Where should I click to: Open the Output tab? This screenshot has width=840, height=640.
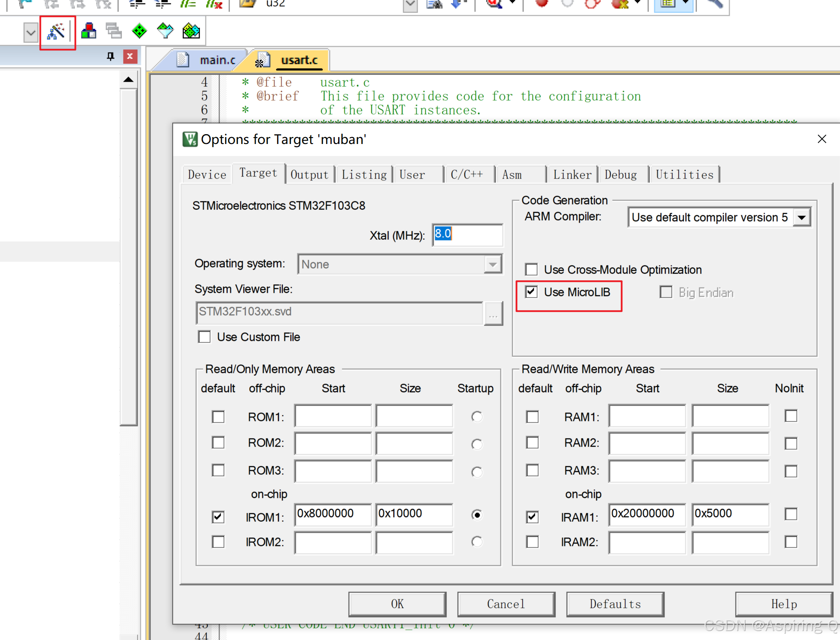309,175
